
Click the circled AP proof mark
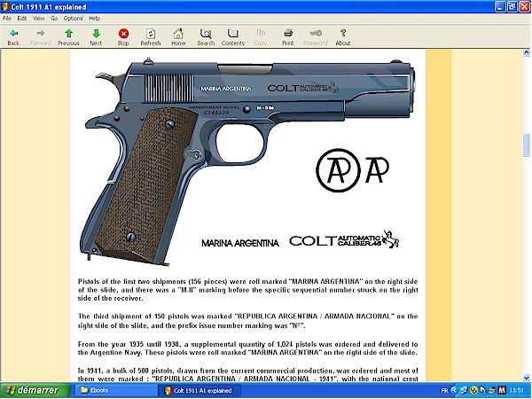(338, 170)
